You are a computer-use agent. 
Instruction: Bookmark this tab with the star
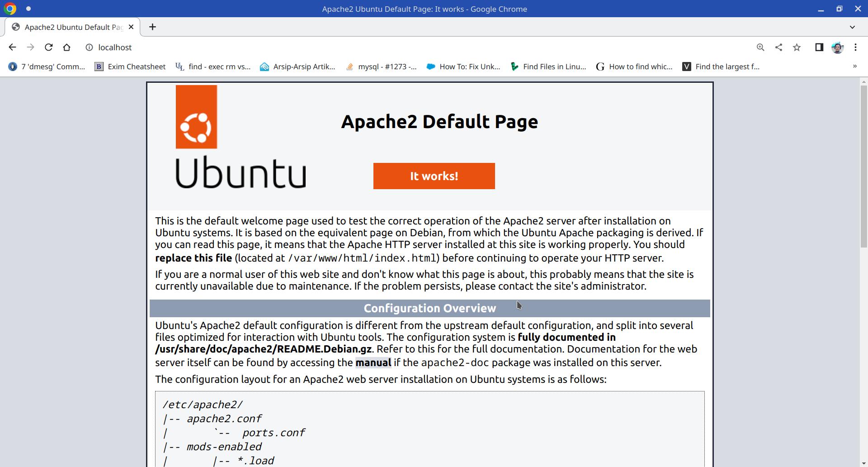[797, 47]
